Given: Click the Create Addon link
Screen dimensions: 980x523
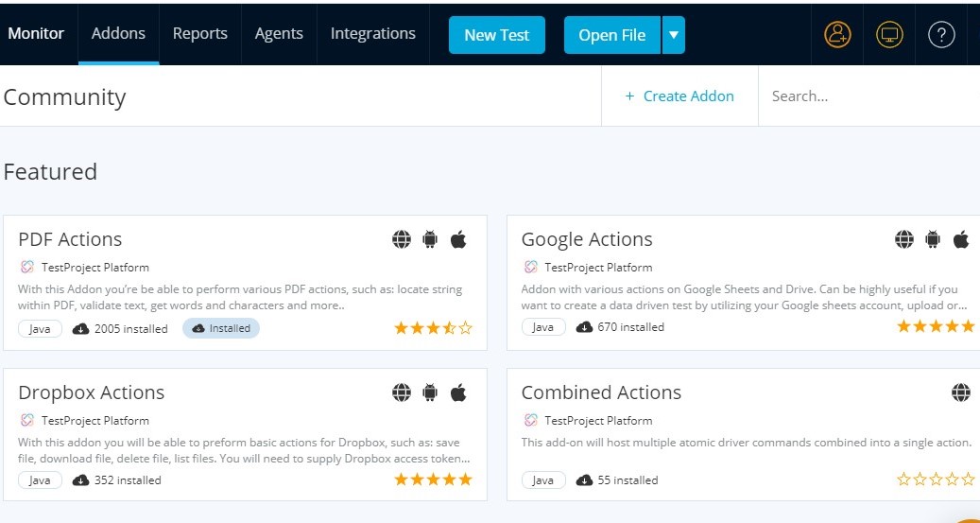Looking at the screenshot, I should [x=679, y=96].
